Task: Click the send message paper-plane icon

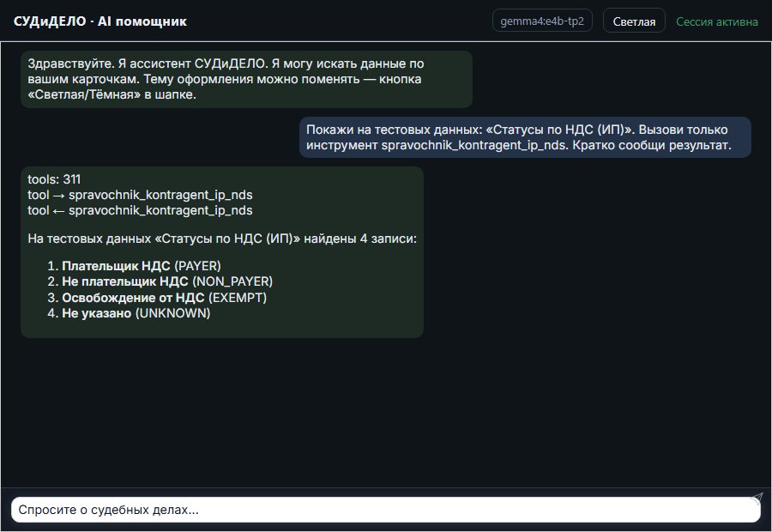Action: 757,498
